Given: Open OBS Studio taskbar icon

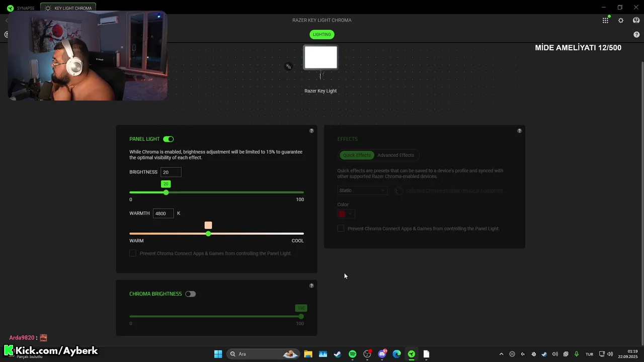Looking at the screenshot, I should tap(367, 354).
